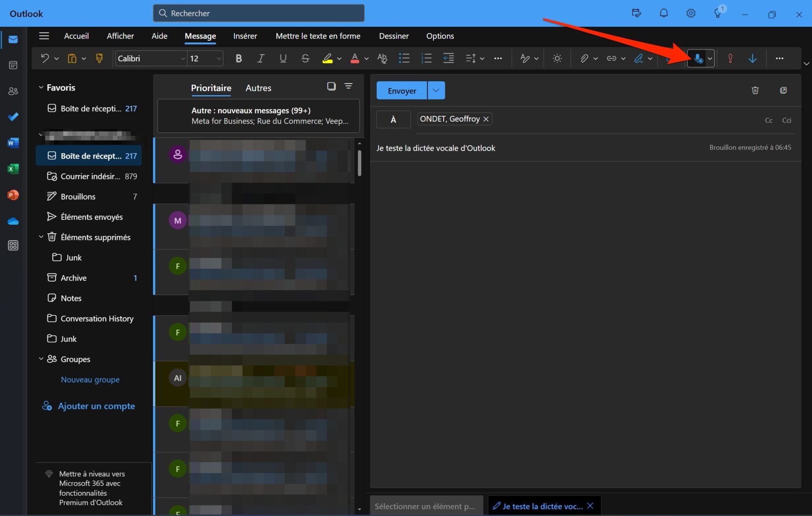Open Mettre le texte en forme tab
The width and height of the screenshot is (812, 516).
318,36
